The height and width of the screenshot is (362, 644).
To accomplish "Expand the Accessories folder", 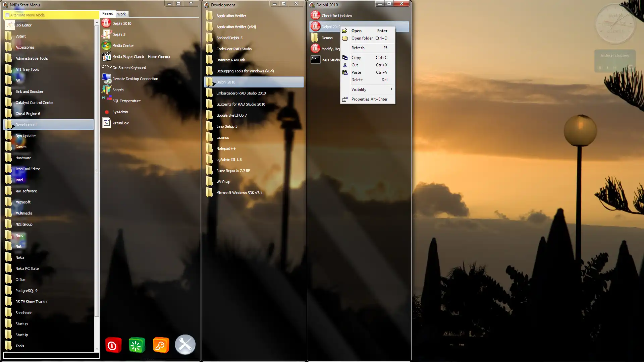I will tap(49, 47).
